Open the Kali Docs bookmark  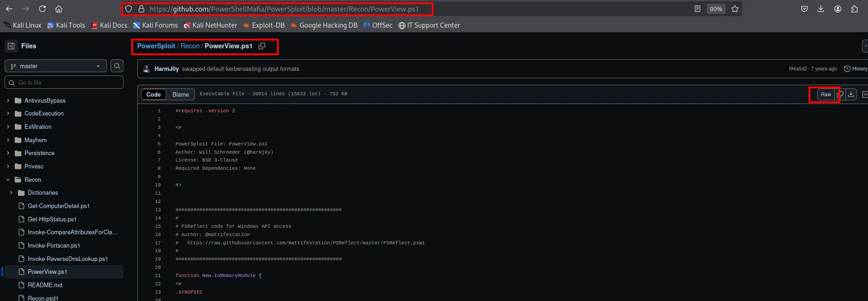[x=109, y=25]
